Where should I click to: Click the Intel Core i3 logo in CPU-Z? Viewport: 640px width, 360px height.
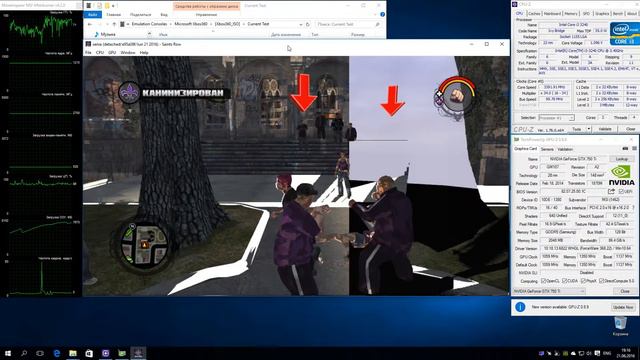(624, 34)
